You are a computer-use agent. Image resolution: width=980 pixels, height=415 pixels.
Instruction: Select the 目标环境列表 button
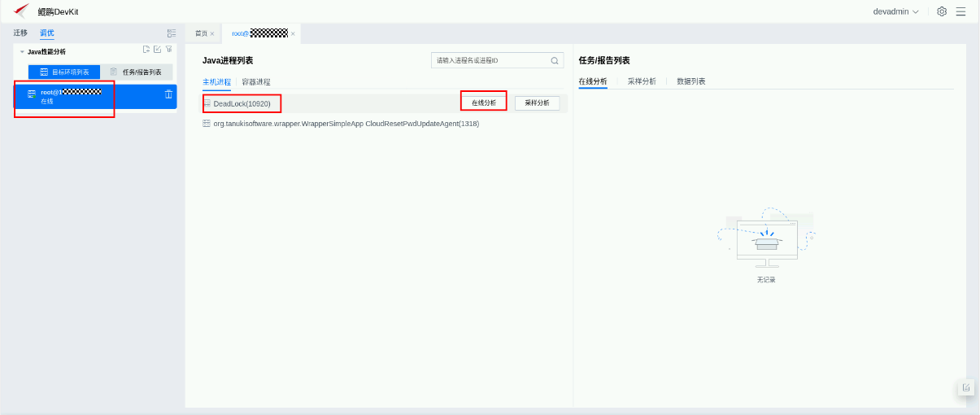tap(64, 72)
